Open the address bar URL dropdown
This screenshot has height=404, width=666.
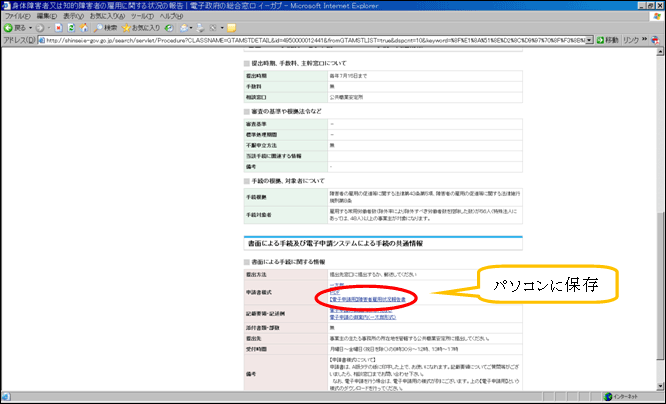coord(591,39)
